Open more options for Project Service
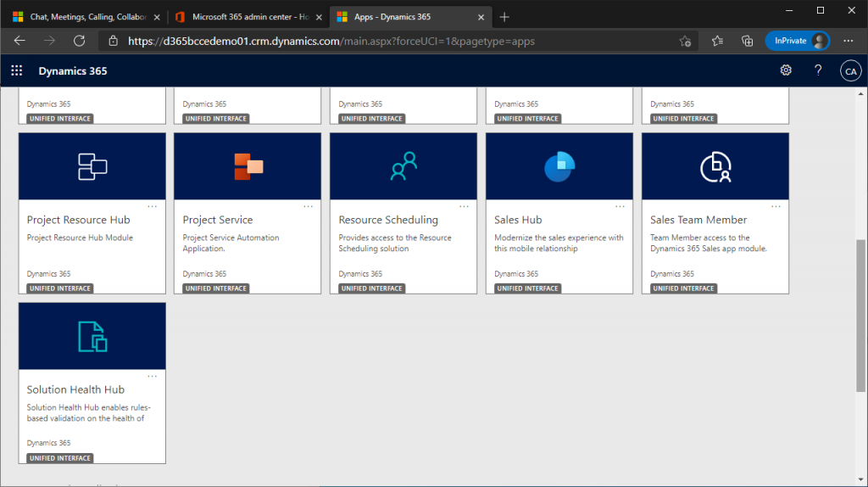The image size is (868, 487). [x=309, y=206]
